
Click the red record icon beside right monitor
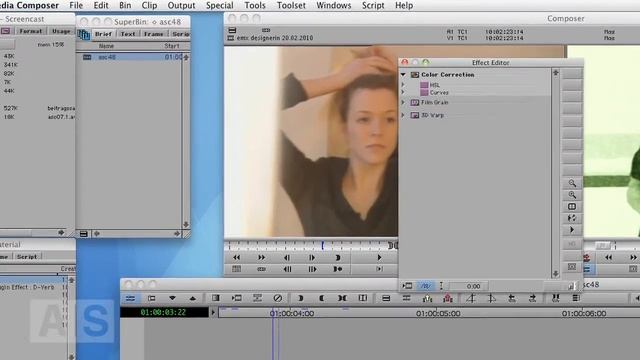587,258
